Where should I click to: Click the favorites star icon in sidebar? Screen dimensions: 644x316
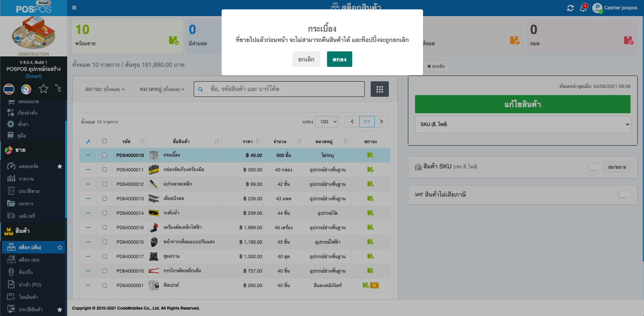point(43,89)
